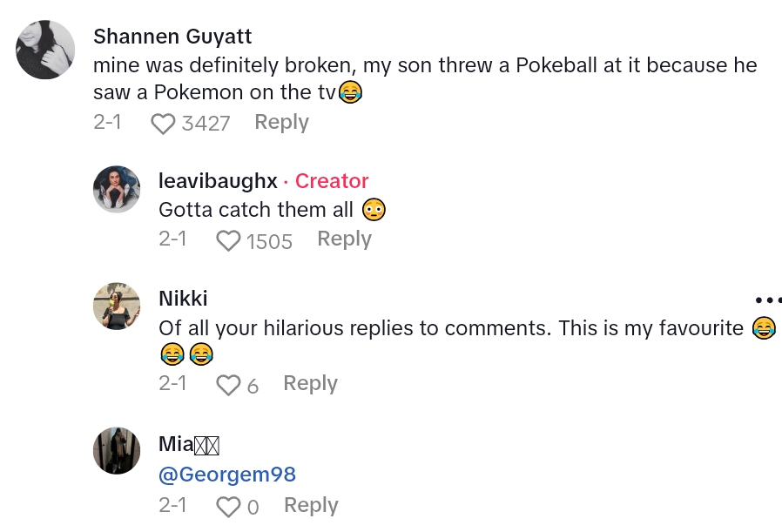The image size is (782, 532).
Task: Reply to Shannen Guyatt's comment
Action: coord(281,123)
